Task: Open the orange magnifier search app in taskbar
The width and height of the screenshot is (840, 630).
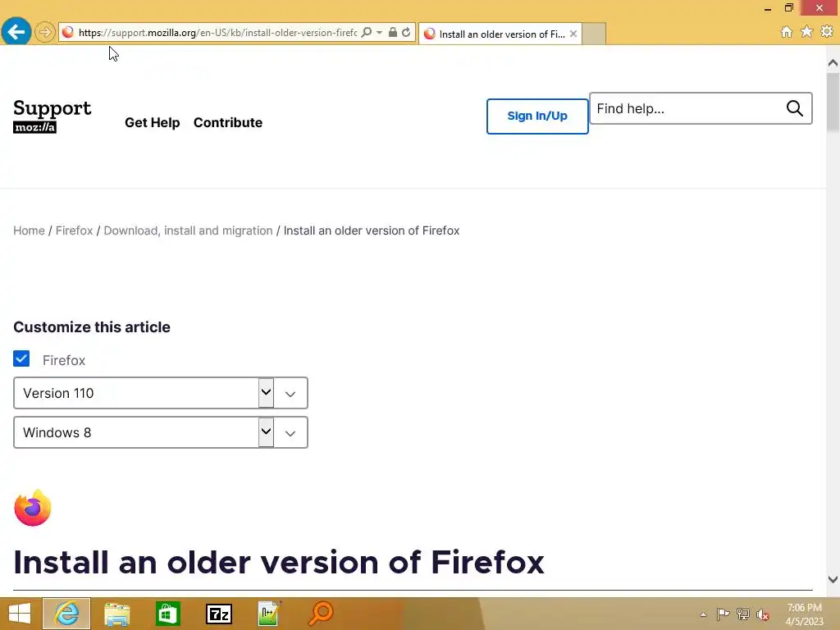Action: 321,614
